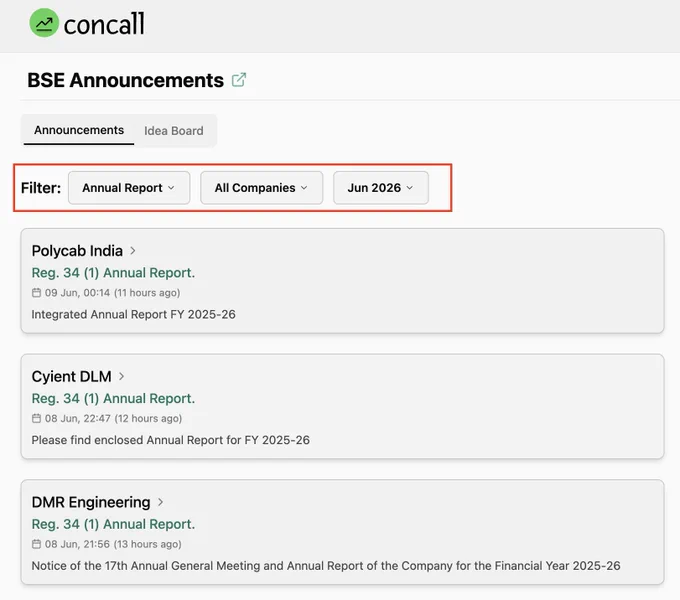Click the concall green chart logo icon
The image size is (680, 600).
[44, 23]
